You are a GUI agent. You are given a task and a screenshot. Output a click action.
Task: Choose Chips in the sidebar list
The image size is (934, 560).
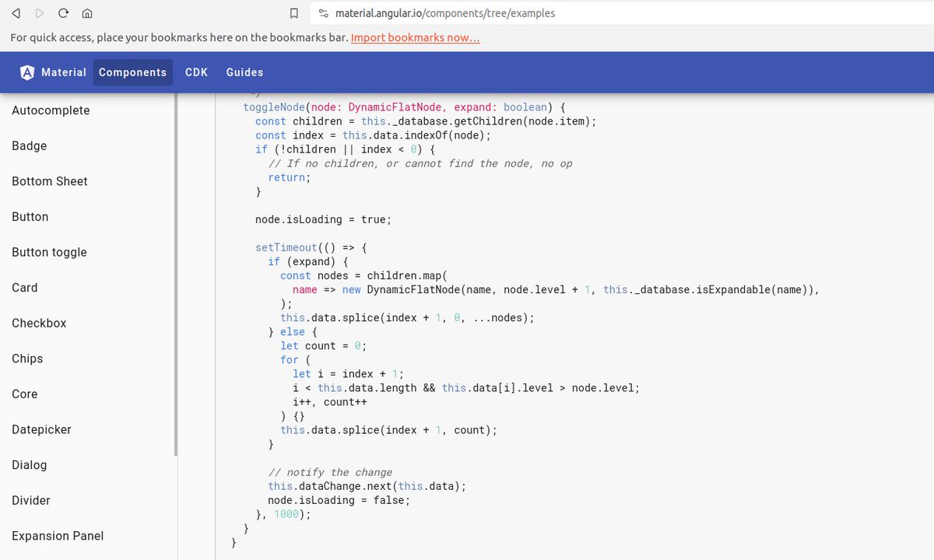pos(27,359)
